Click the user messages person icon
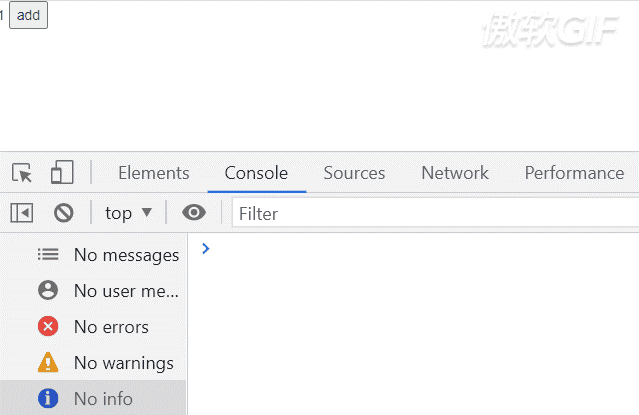The height and width of the screenshot is (415, 639). coord(48,290)
